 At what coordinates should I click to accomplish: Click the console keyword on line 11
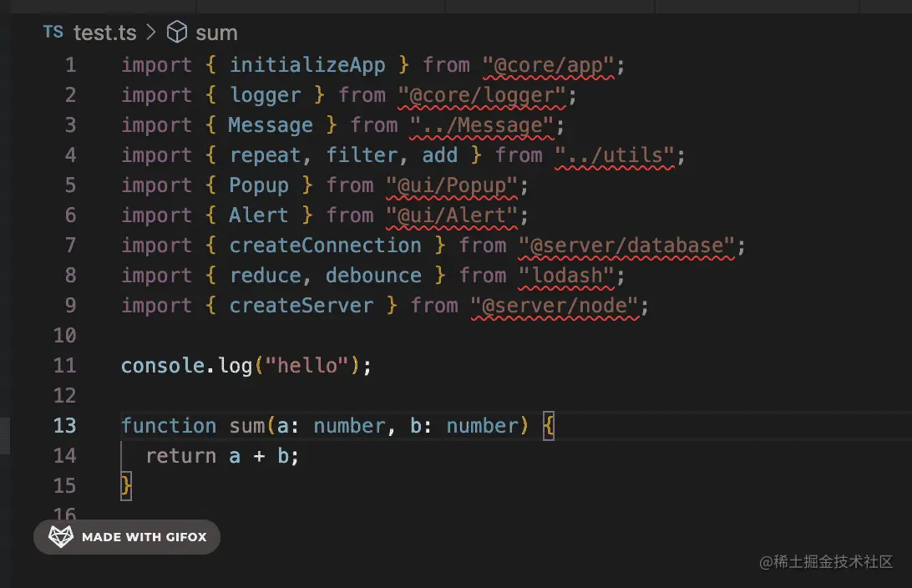pos(163,366)
